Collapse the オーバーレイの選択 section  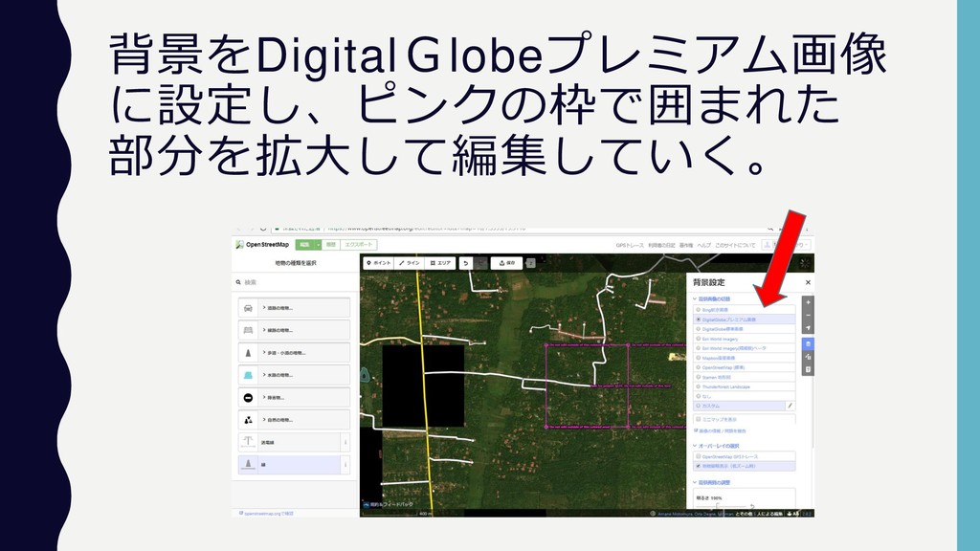coord(716,446)
